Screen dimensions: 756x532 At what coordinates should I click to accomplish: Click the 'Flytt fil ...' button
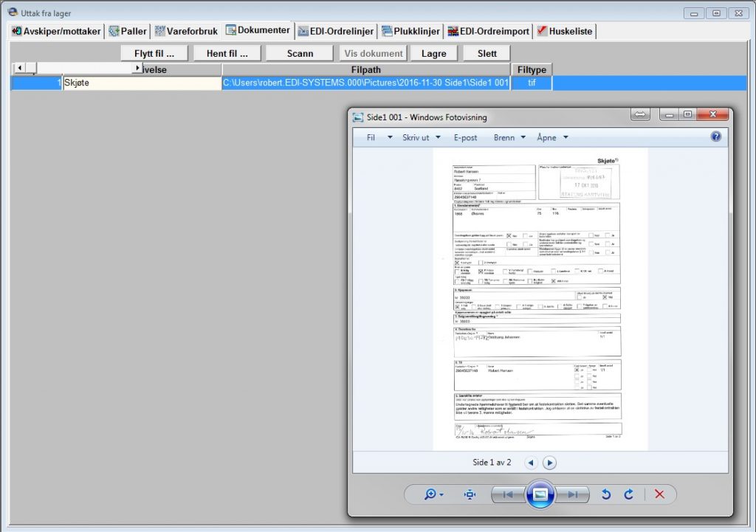[x=154, y=53]
